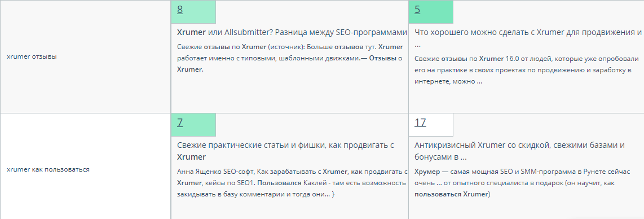Viewport: 644px width, 219px height.
Task: Click snippet starting 'Анна Ященко SEO-софт'
Action: (292, 183)
